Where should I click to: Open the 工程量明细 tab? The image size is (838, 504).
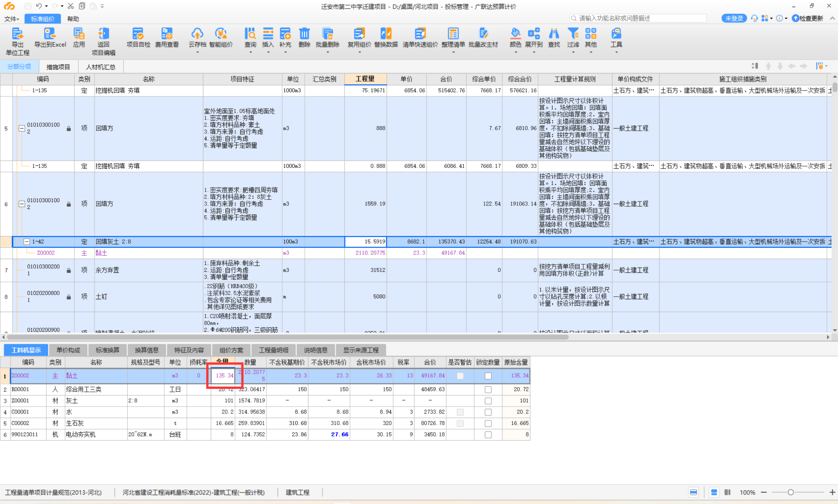coord(273,350)
